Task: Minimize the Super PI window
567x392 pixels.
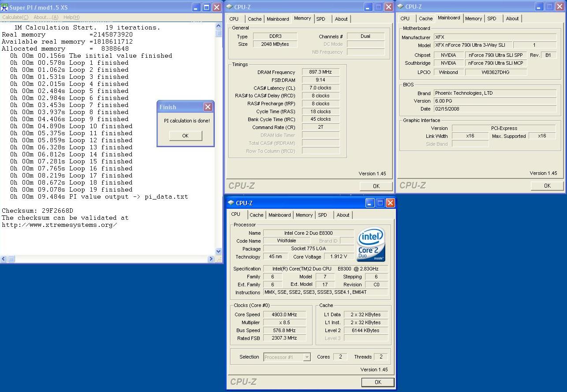Action: coord(197,7)
